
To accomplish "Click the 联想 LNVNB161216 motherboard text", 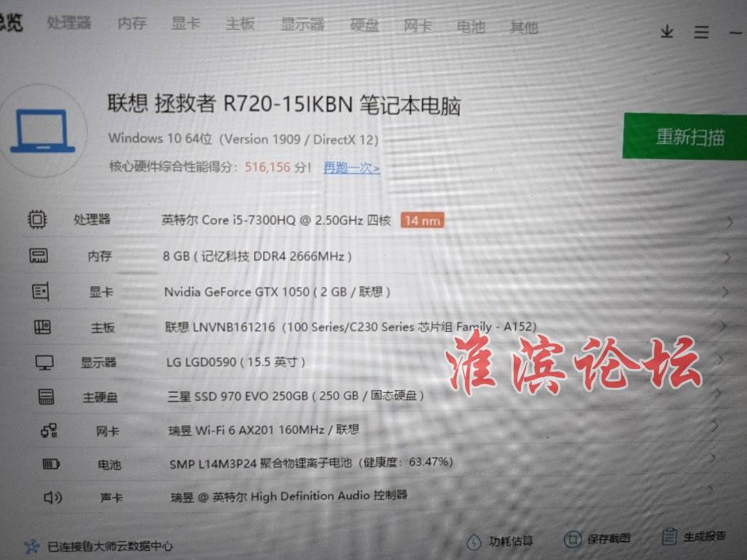I will (x=351, y=327).
